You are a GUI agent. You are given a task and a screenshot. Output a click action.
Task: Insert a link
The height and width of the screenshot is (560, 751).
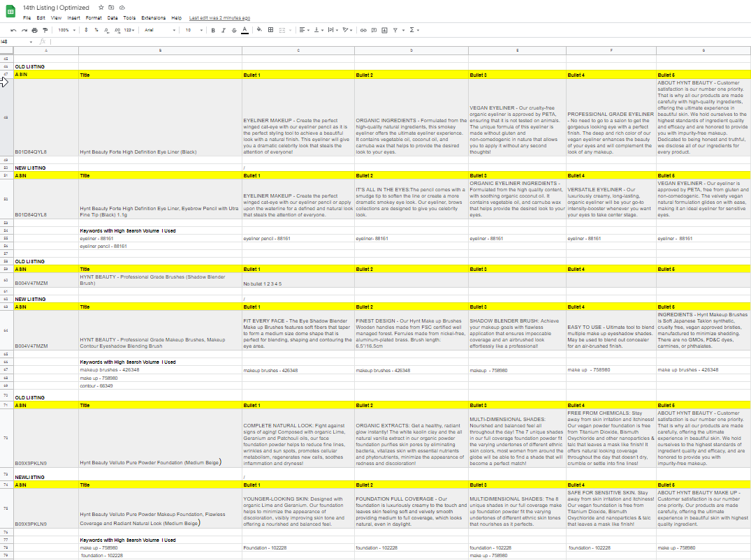coord(363,30)
